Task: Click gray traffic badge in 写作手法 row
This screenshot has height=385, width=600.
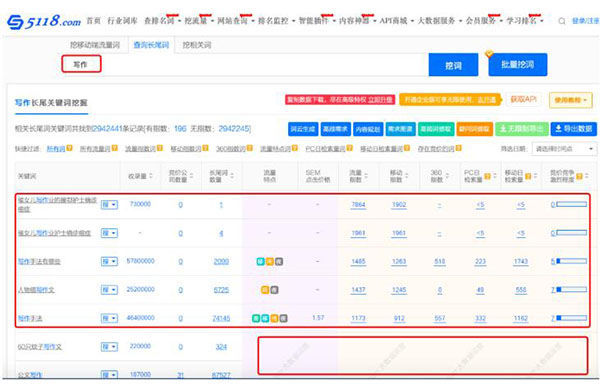Action: coord(284,318)
